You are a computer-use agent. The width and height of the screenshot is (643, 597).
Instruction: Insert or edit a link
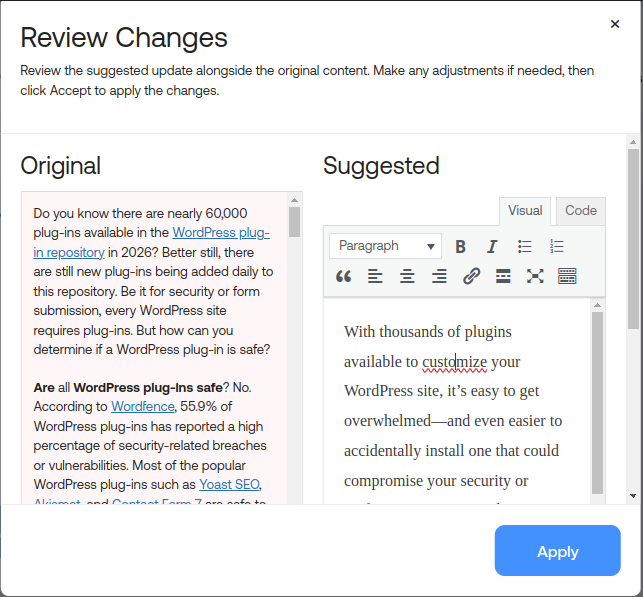click(x=471, y=276)
